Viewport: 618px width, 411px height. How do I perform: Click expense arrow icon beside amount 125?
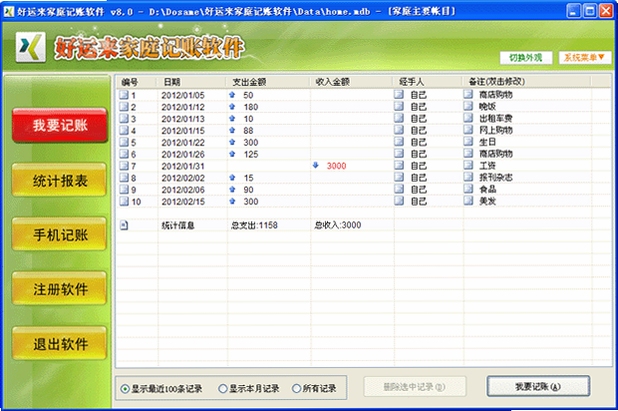tap(232, 154)
